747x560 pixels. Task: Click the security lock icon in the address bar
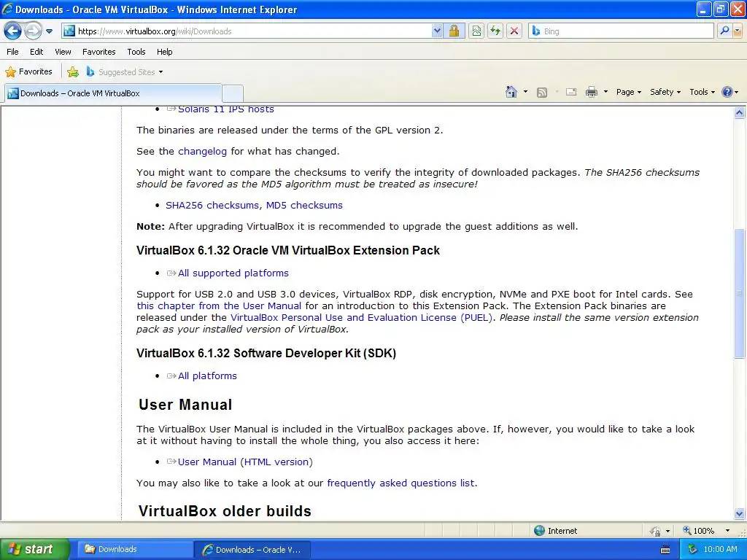[x=454, y=31]
